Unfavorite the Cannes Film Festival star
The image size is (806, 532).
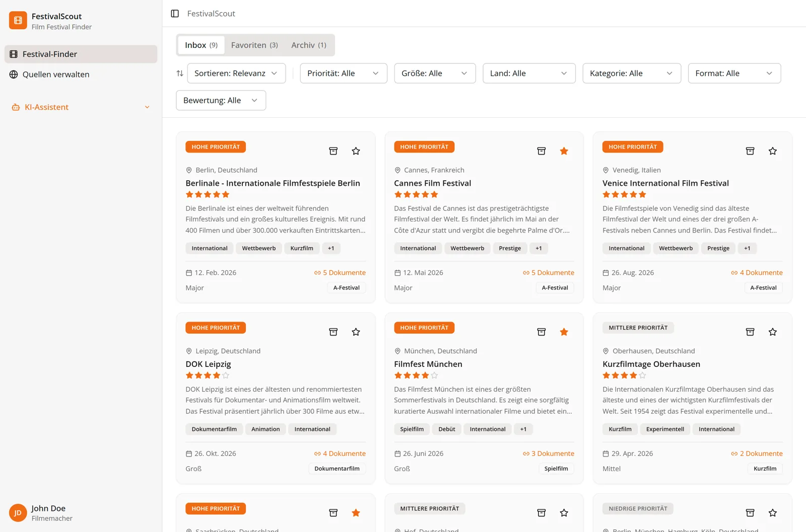point(564,151)
